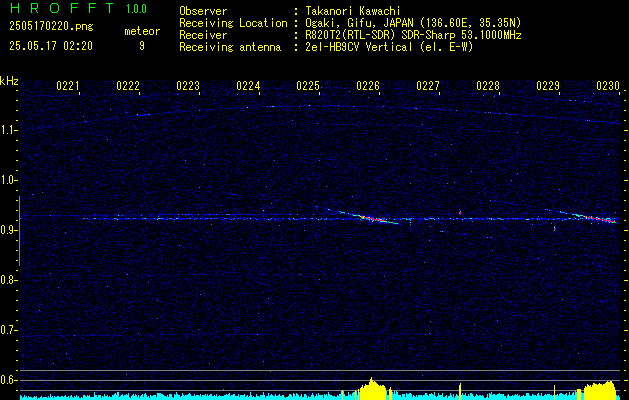Click the 0.9 kHz axis label
Image resolution: width=629 pixels, height=400 pixels.
8,230
